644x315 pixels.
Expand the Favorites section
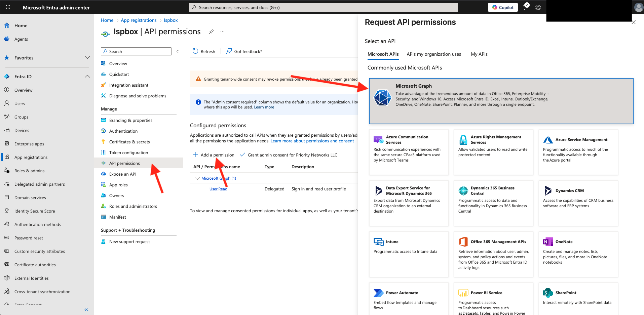(x=87, y=58)
